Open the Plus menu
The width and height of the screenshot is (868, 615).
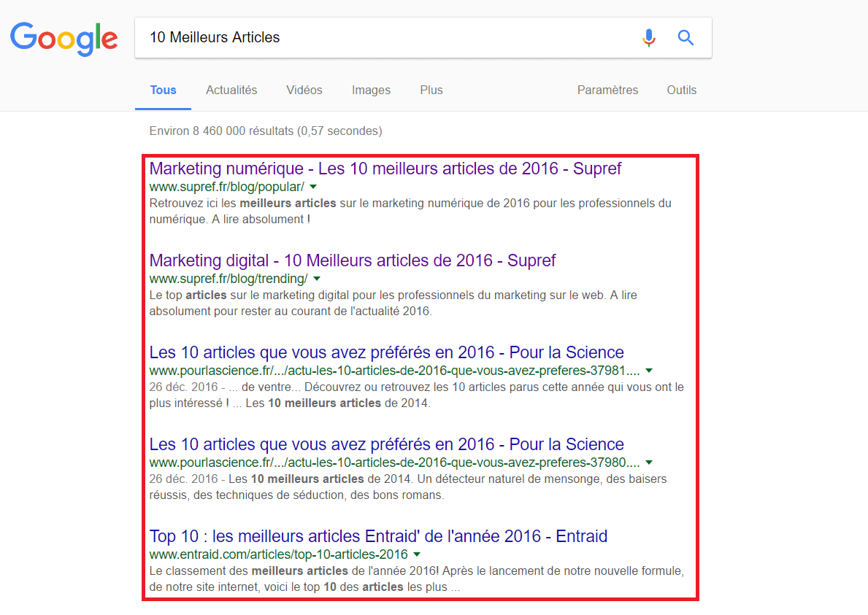point(431,90)
